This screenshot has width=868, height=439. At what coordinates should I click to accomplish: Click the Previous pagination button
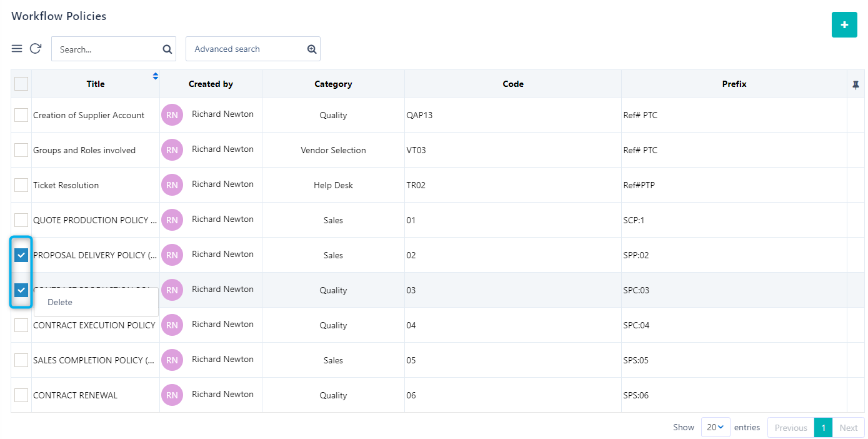791,427
